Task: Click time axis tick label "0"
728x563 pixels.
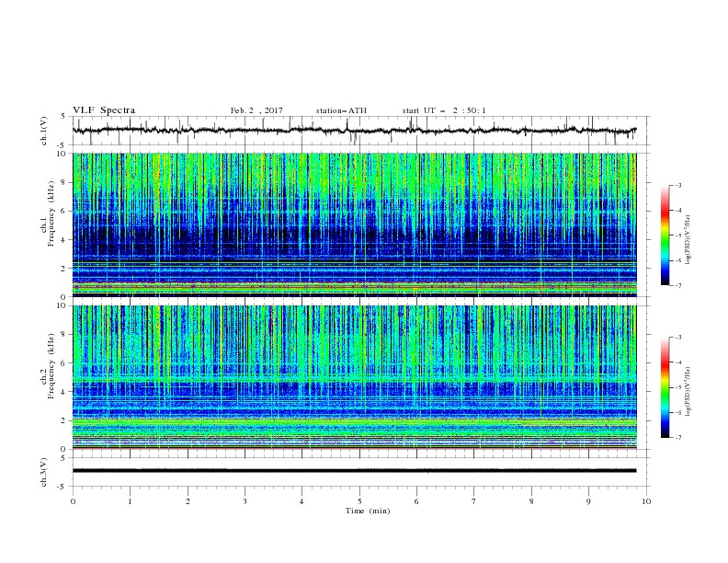Action: tap(73, 501)
